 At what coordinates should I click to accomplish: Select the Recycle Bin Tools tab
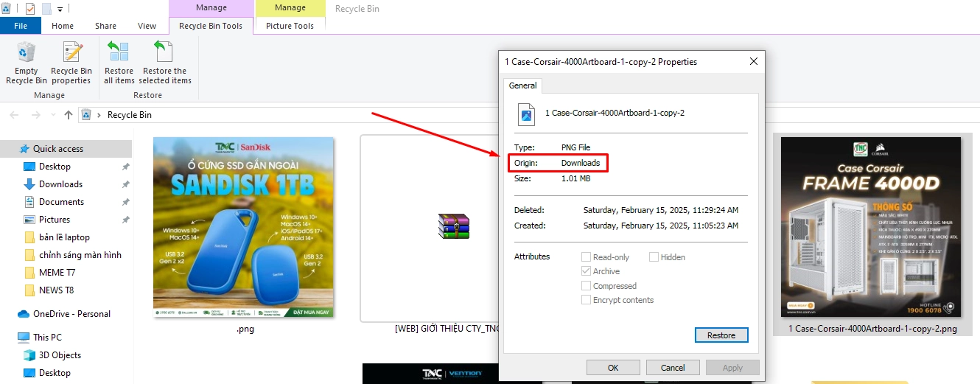click(x=211, y=26)
